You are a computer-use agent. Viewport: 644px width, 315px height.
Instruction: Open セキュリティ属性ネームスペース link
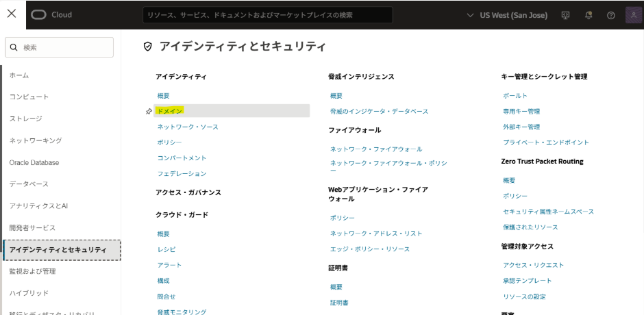(549, 212)
